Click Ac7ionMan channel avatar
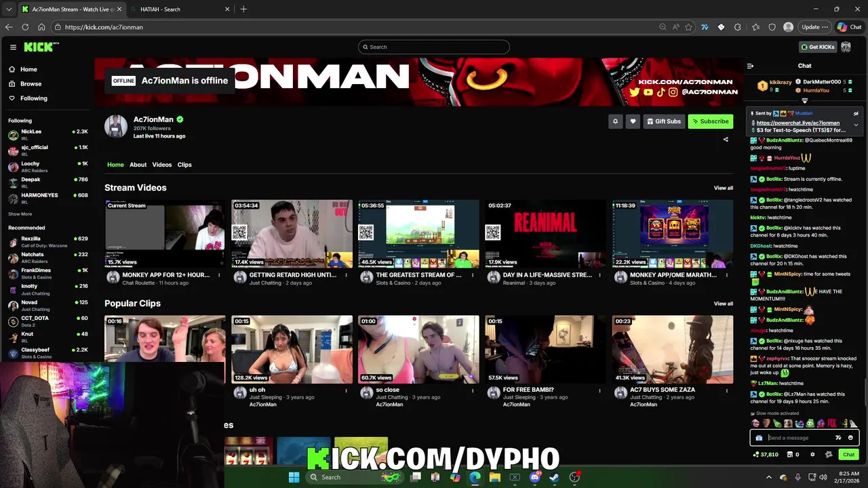Viewport: 868px width, 488px height. (x=116, y=126)
